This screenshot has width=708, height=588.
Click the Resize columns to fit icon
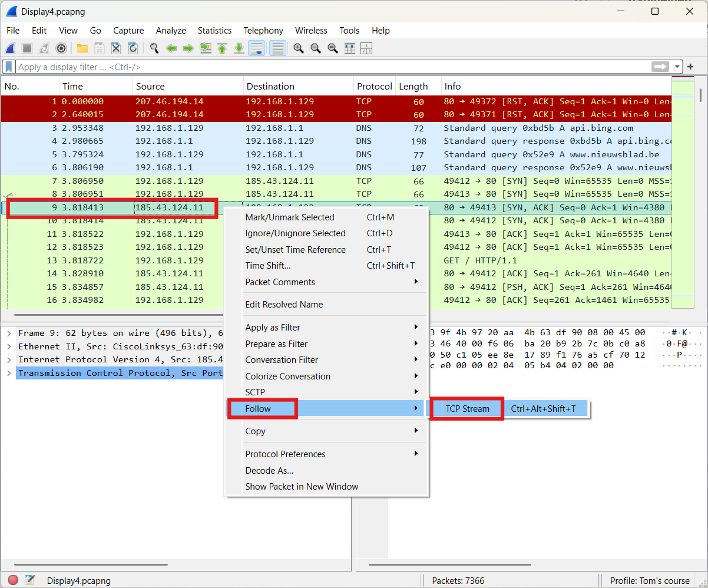tap(350, 48)
